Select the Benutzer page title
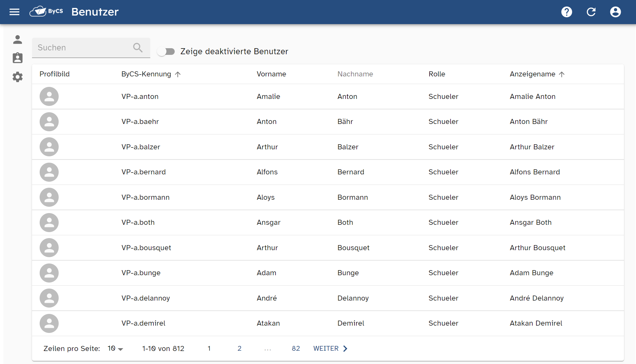 point(95,12)
